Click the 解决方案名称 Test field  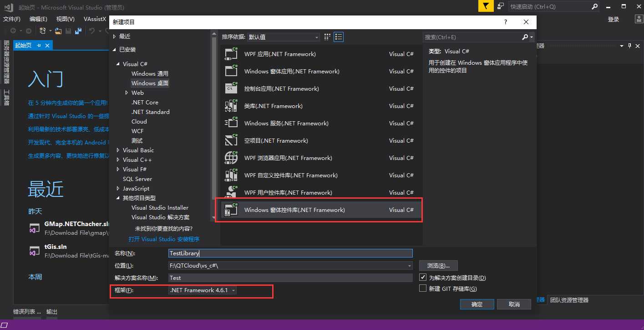290,278
